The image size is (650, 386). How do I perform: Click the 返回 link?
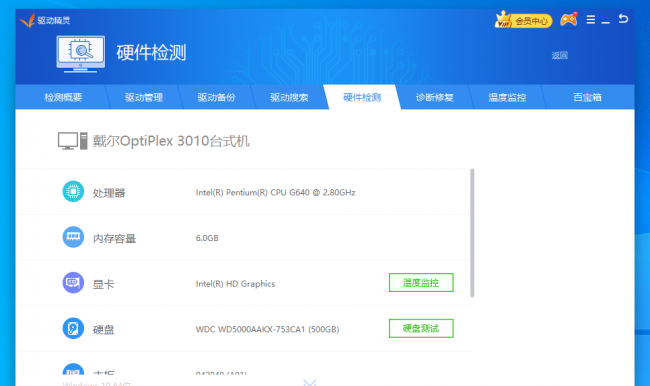559,55
